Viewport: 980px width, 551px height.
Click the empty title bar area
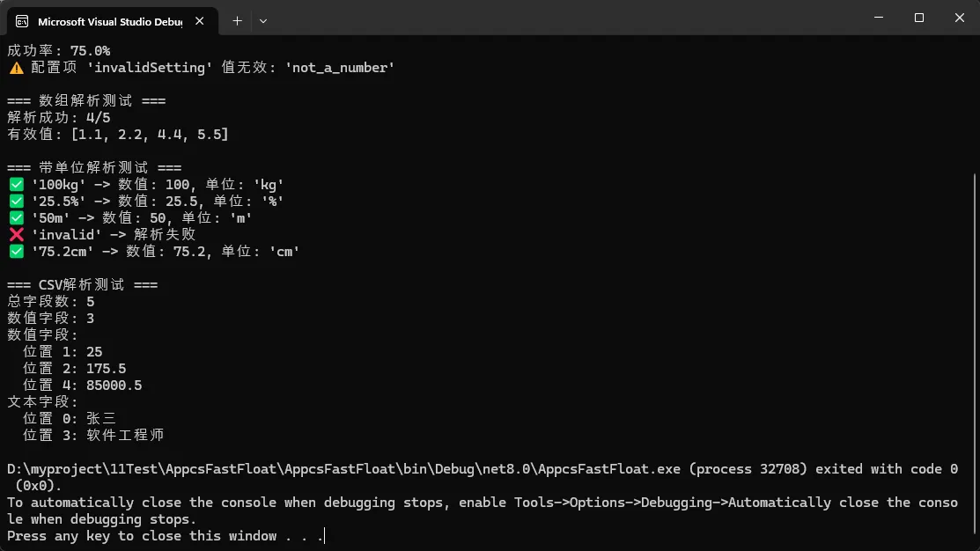564,18
